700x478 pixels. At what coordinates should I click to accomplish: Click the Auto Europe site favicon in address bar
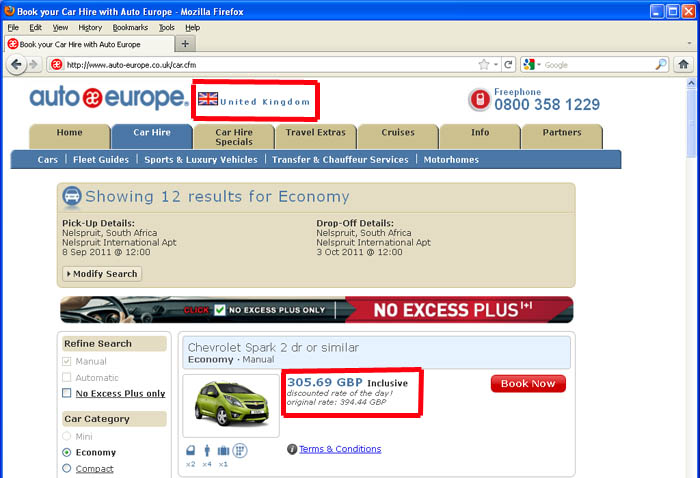(56, 65)
